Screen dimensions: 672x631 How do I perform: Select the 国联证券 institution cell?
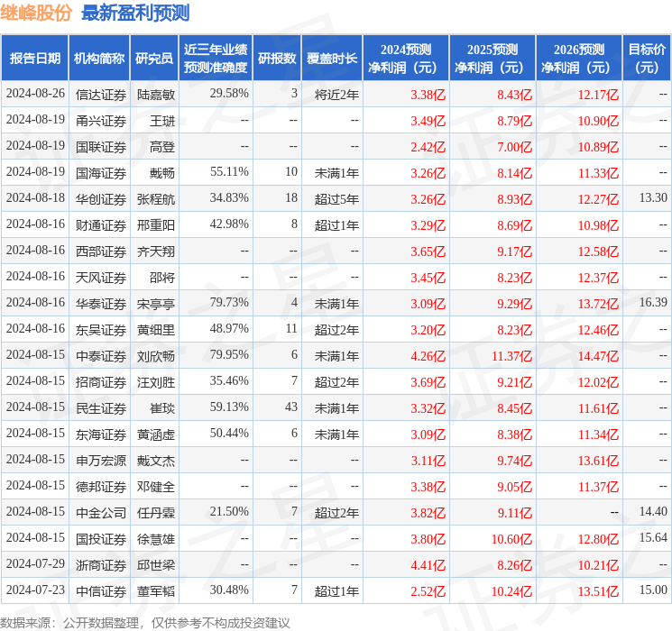coord(101,147)
